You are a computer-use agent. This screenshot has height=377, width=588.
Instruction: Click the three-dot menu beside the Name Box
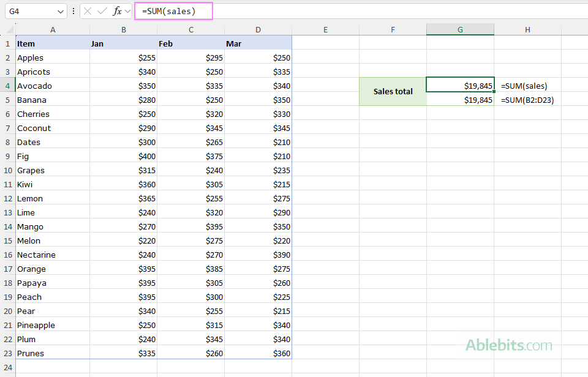[73, 11]
